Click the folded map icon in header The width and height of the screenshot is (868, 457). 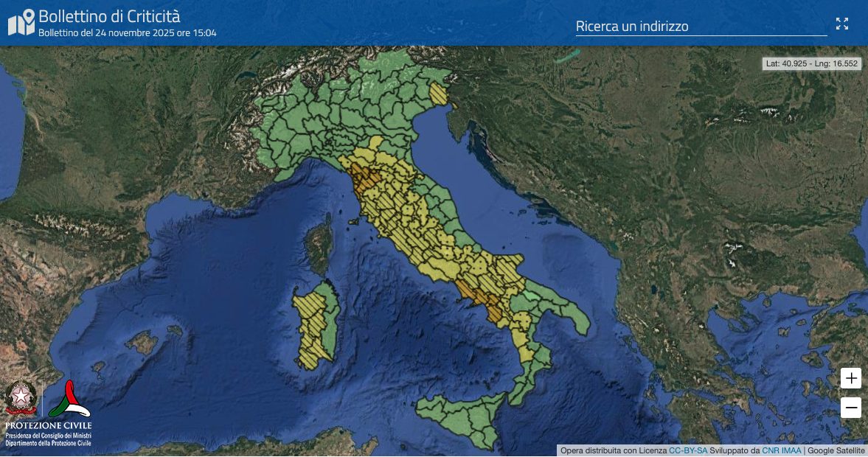pos(21,23)
